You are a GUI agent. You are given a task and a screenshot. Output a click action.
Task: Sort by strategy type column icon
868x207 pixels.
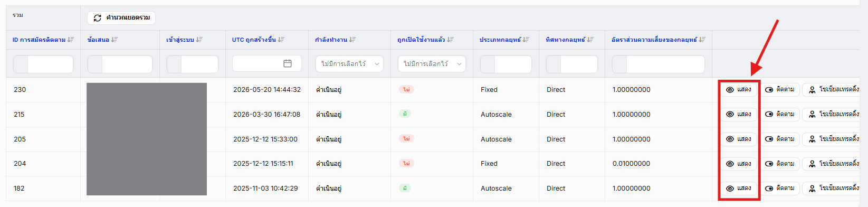526,40
